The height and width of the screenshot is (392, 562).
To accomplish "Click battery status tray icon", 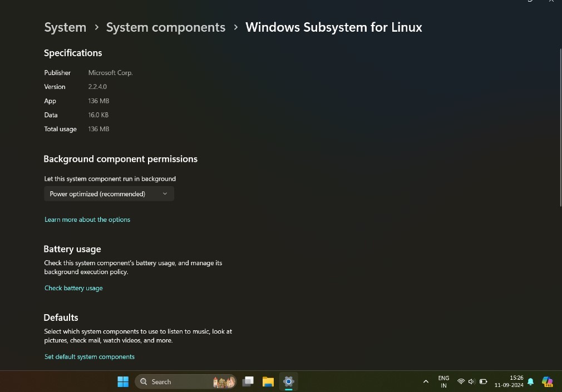I will point(483,381).
